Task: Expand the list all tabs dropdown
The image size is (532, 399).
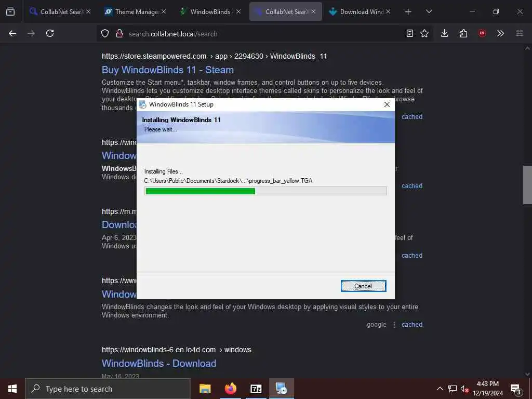Action: pos(429,11)
